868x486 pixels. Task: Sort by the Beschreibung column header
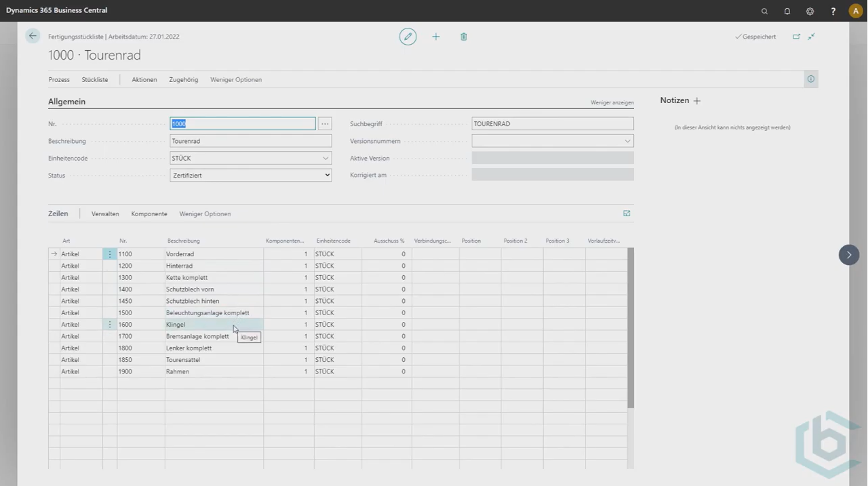point(184,241)
